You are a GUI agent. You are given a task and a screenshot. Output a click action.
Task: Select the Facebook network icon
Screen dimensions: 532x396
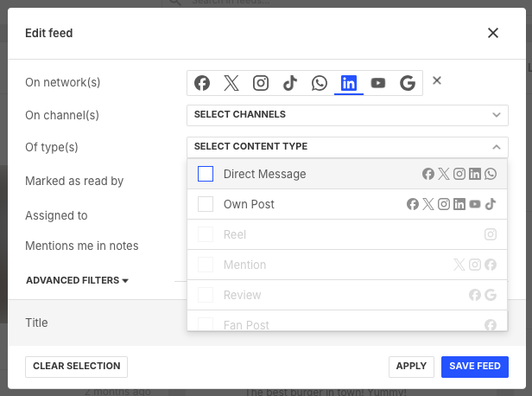click(202, 83)
